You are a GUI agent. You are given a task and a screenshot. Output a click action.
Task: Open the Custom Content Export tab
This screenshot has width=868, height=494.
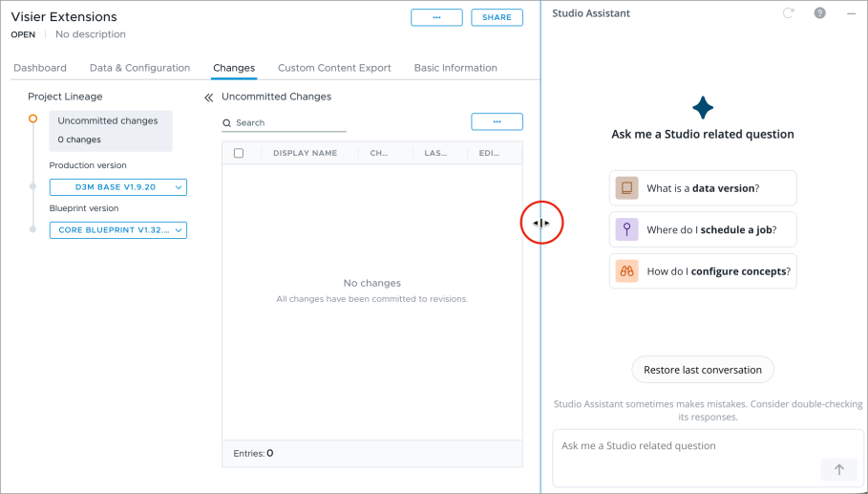[x=334, y=68]
